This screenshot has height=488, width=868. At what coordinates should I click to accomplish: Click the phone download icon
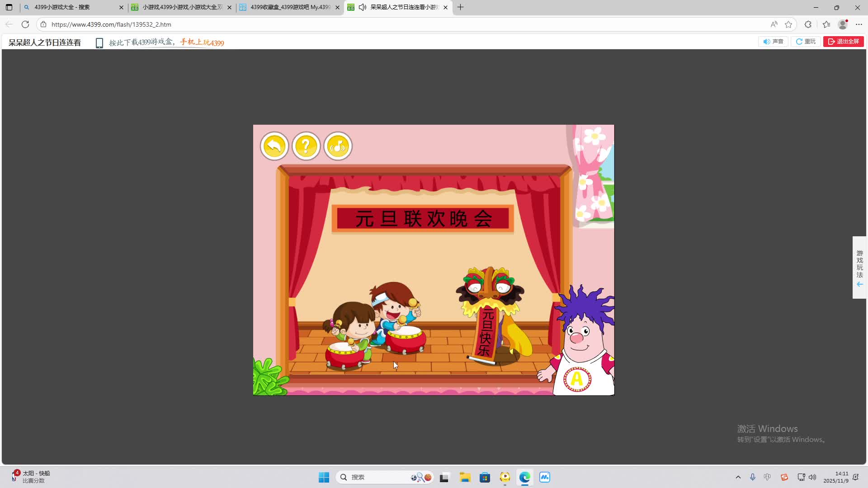99,42
